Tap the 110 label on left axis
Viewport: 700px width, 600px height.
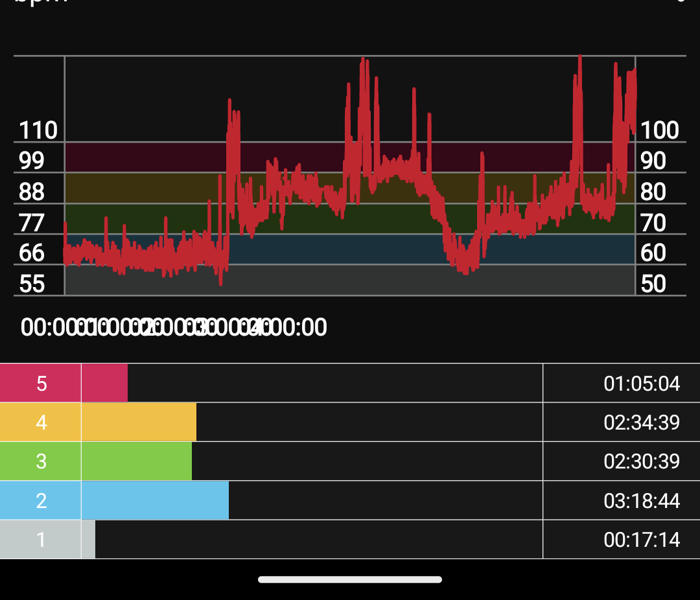click(x=38, y=130)
